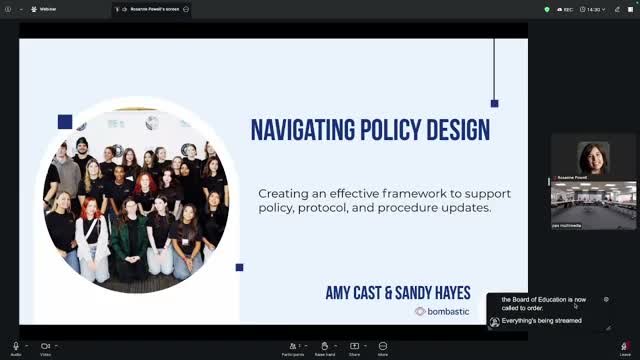Open the More menu icon

click(383, 346)
